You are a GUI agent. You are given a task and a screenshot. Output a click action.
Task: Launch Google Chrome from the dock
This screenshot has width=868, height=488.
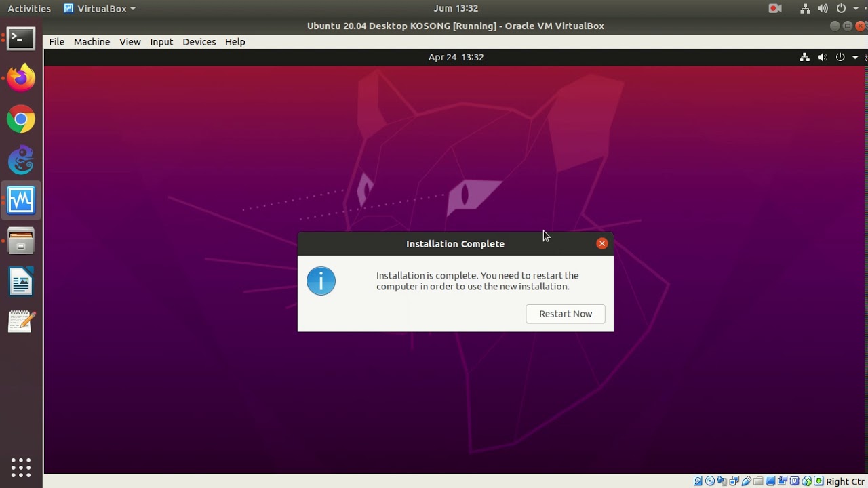(x=21, y=120)
